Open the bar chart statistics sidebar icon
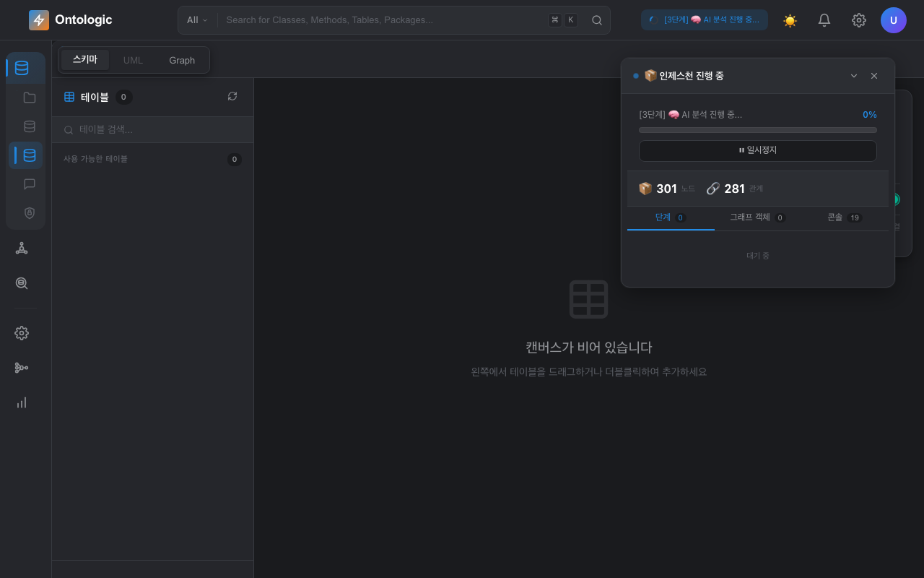The image size is (924, 578). pos(22,402)
